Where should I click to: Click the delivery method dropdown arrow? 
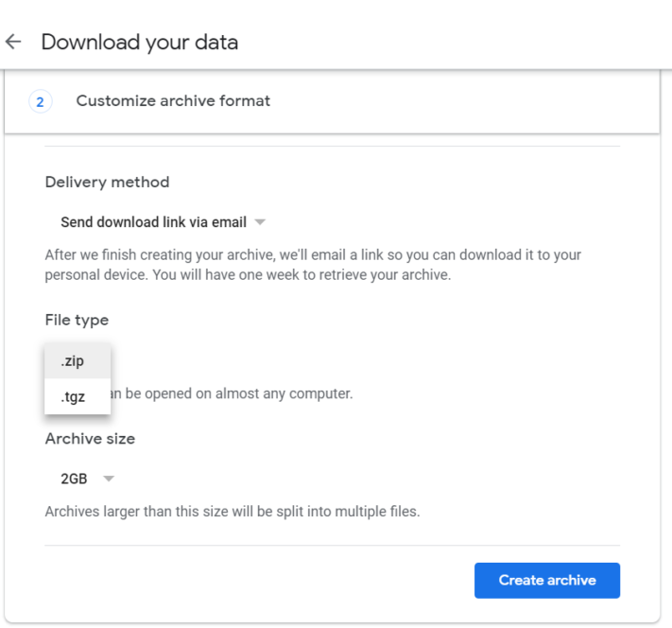(260, 222)
